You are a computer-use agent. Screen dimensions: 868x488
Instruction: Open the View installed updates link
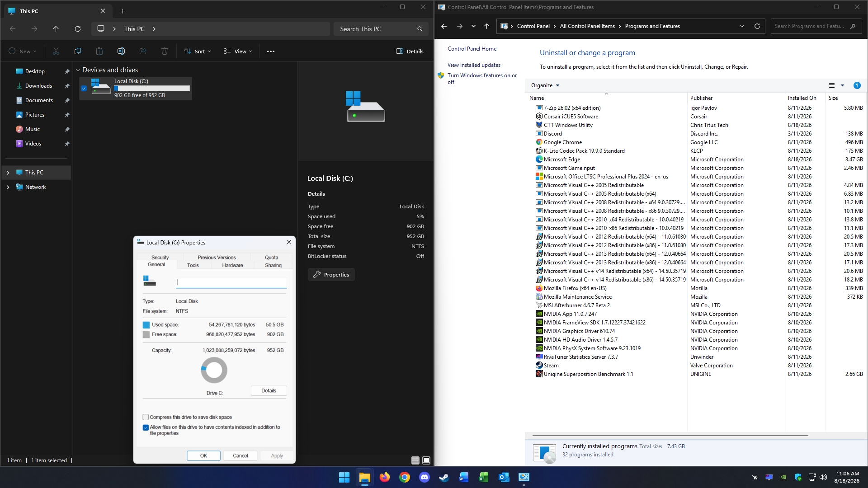(474, 65)
